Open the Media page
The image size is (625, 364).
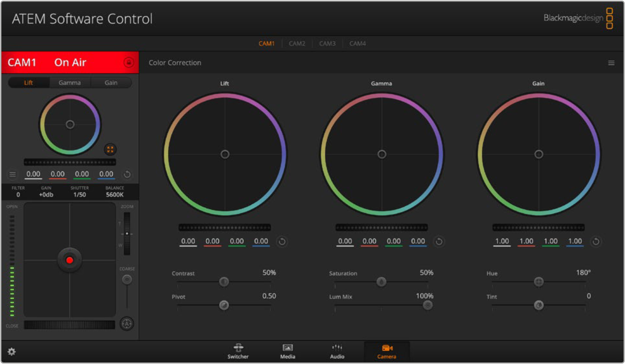tap(288, 351)
